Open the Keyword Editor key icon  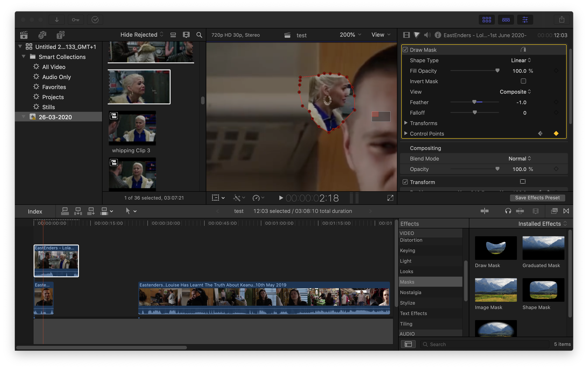[76, 20]
